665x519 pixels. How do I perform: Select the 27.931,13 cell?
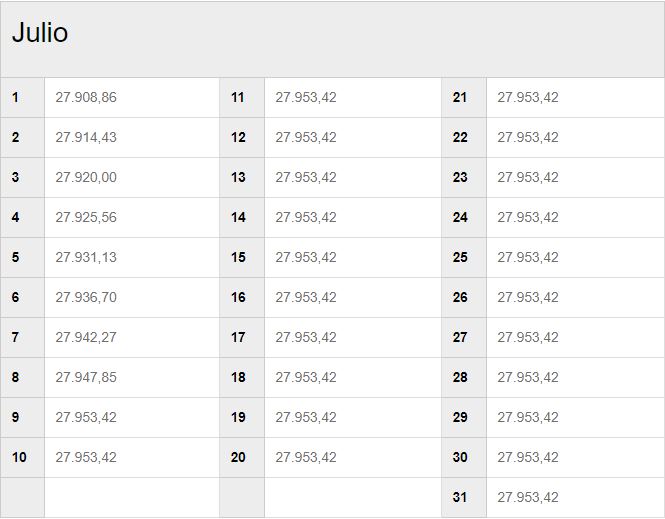tap(86, 258)
